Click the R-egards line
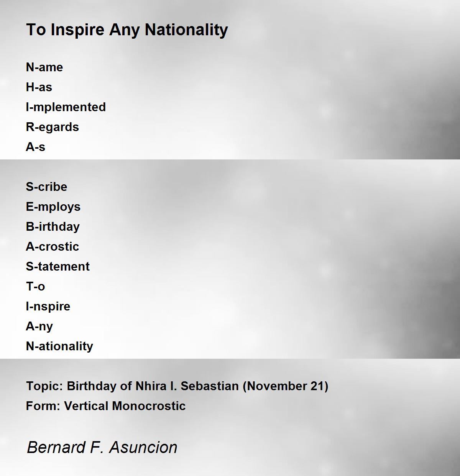Image resolution: width=460 pixels, height=476 pixels. pyautogui.click(x=53, y=127)
